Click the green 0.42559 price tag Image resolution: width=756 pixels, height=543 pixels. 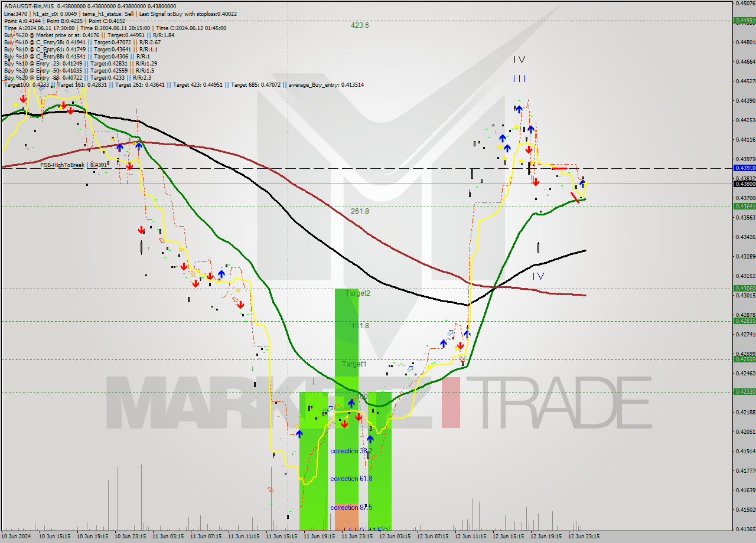click(744, 359)
